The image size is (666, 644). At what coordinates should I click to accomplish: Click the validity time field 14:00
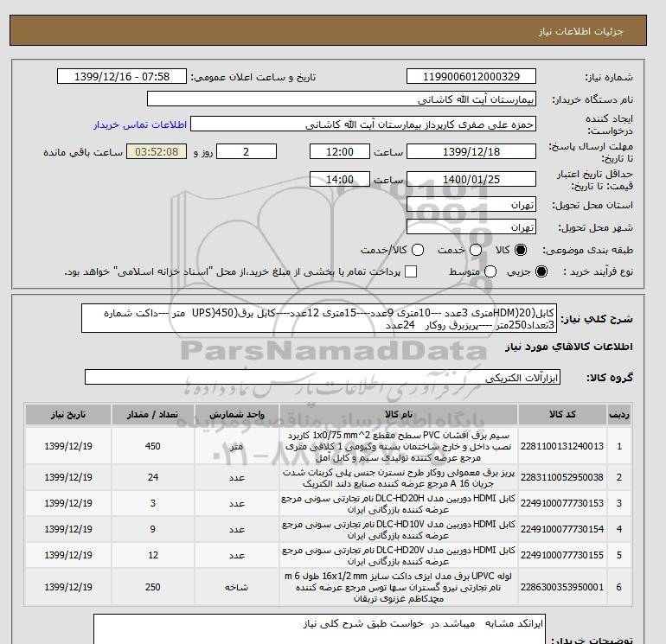tap(339, 179)
